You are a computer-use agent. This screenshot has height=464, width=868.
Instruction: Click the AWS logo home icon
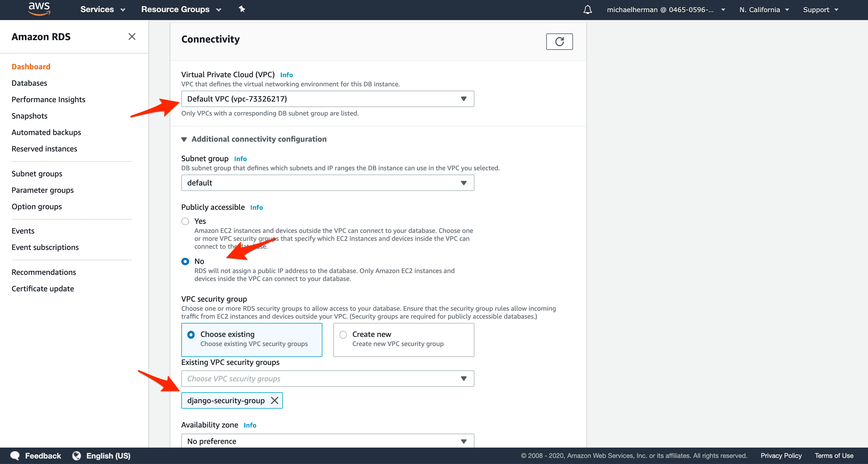(39, 9)
